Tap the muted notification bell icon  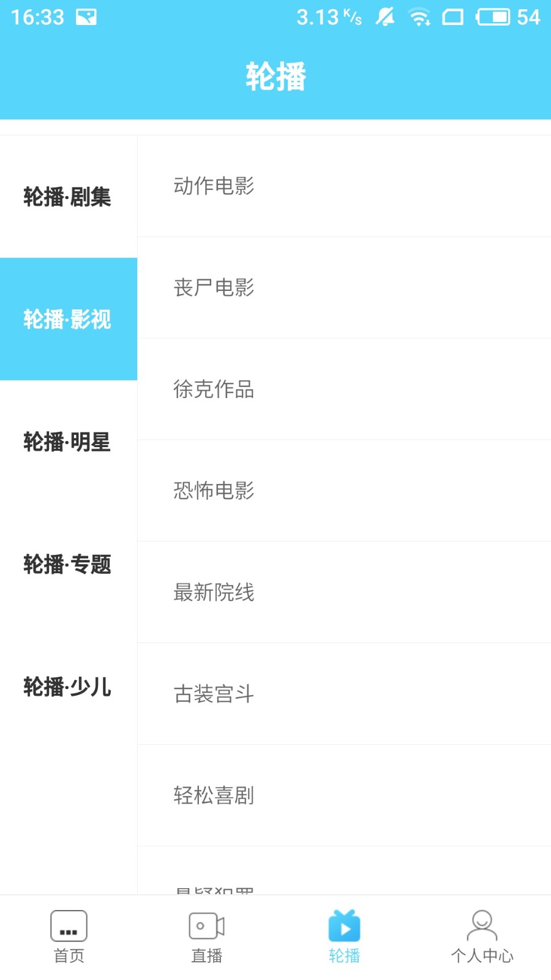click(385, 17)
